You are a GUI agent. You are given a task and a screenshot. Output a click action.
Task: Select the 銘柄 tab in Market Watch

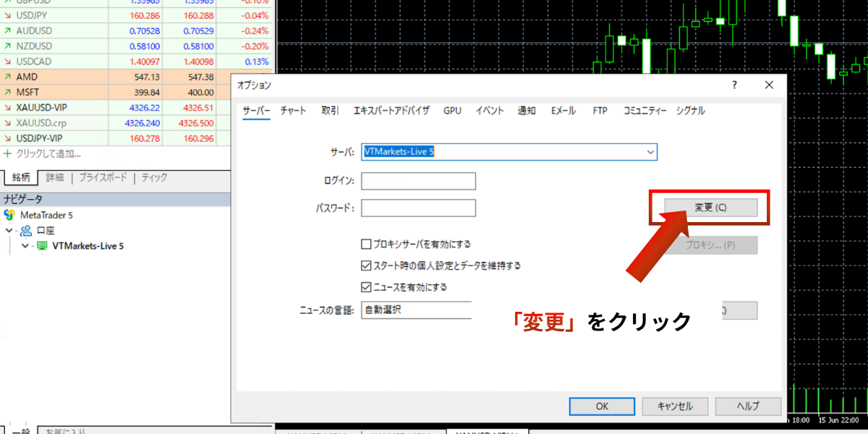(21, 177)
